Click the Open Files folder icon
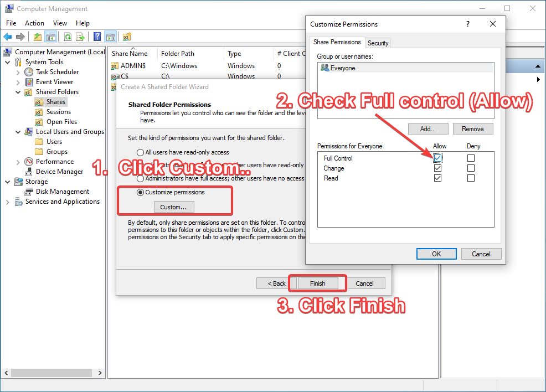546x392 pixels. pos(39,122)
